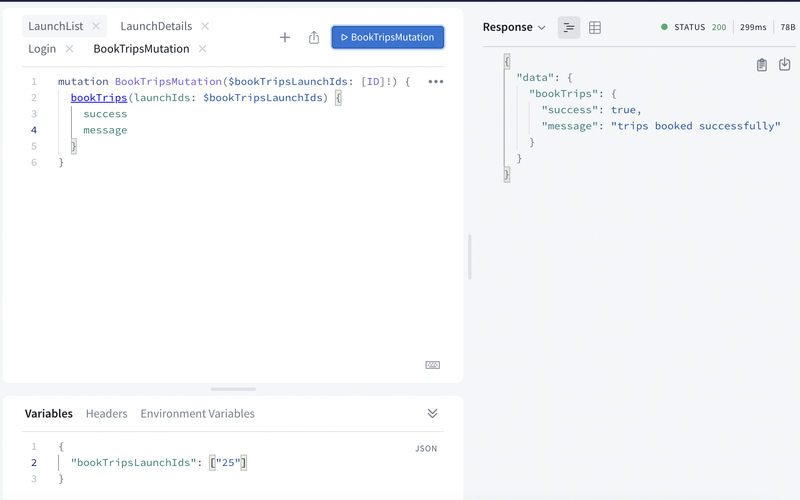Open the Headers tab

point(107,413)
